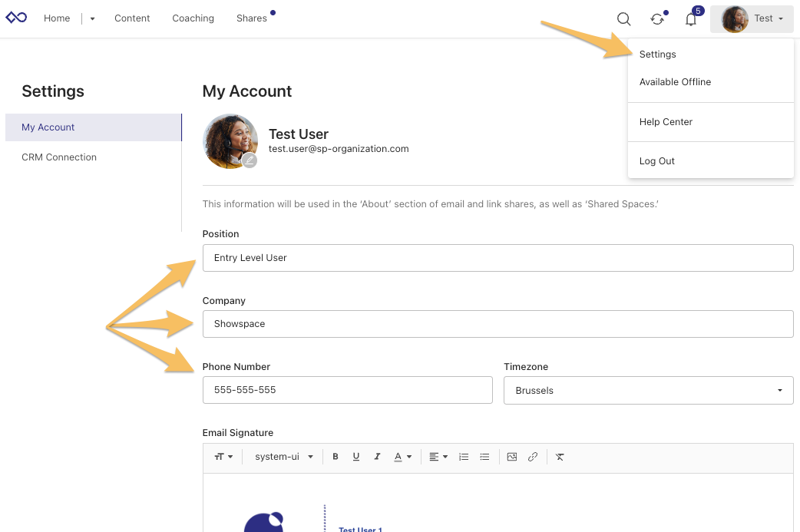Image resolution: width=800 pixels, height=532 pixels.
Task: Toggle bold formatting
Action: 336,456
